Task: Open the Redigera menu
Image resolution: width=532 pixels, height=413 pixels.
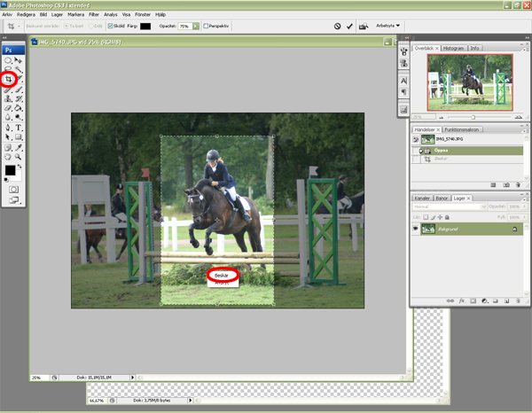Action: pos(26,14)
